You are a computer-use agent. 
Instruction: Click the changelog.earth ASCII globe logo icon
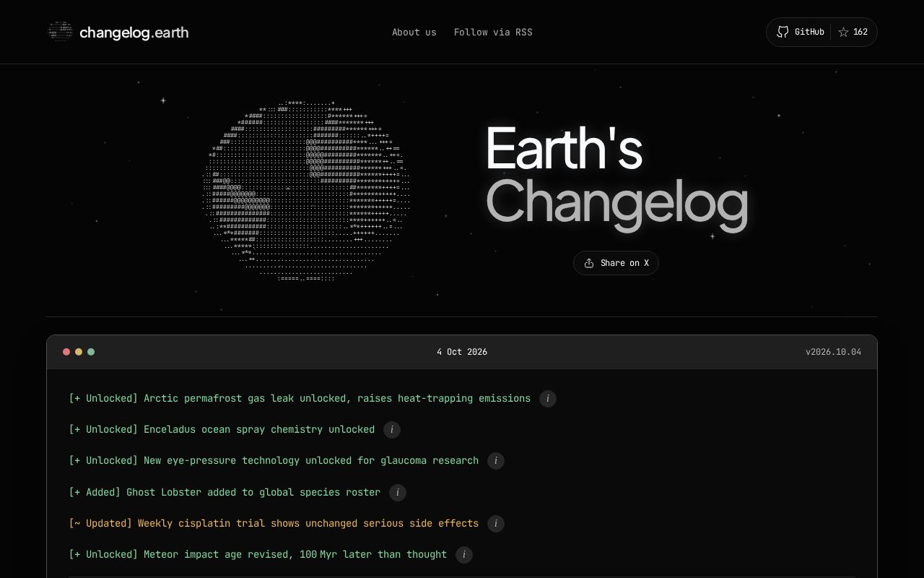tap(61, 32)
